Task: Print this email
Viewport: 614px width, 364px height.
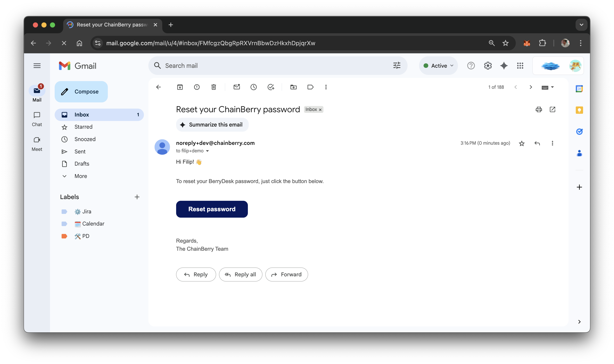Action: coord(538,109)
